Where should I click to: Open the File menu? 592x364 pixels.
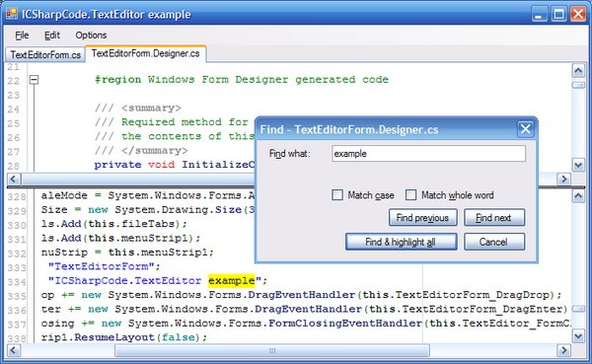point(22,36)
